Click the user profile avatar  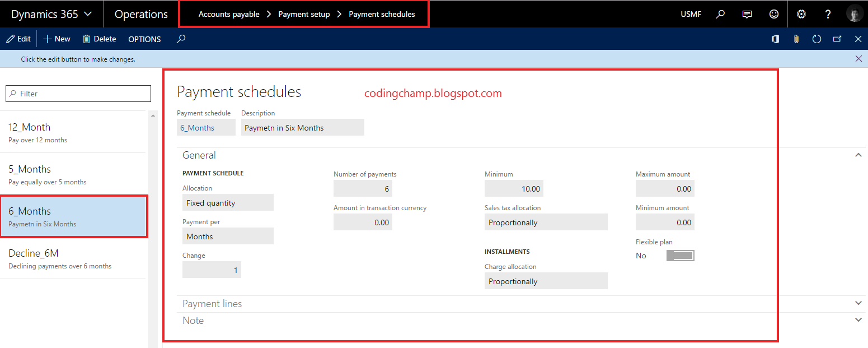855,13
